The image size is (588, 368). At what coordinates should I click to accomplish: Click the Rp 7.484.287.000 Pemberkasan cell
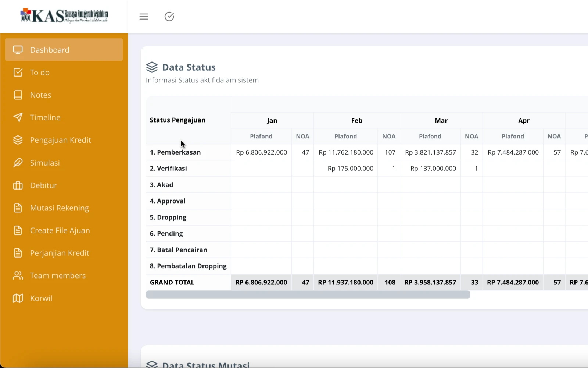[x=513, y=152]
